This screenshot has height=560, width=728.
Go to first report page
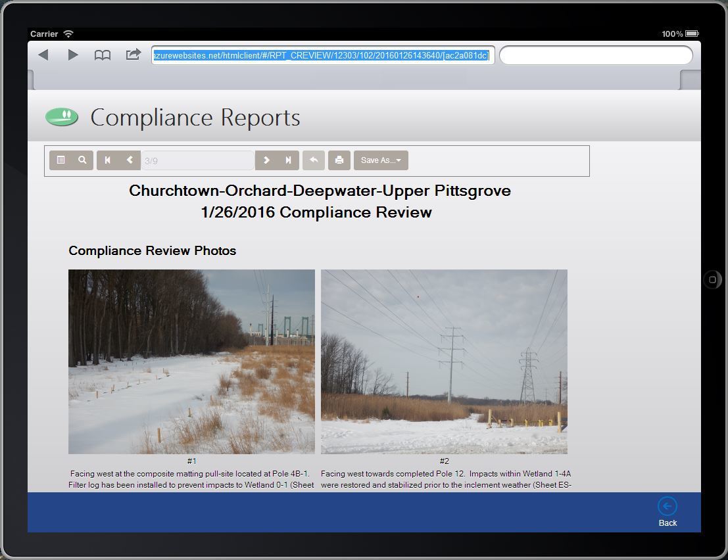pyautogui.click(x=108, y=160)
